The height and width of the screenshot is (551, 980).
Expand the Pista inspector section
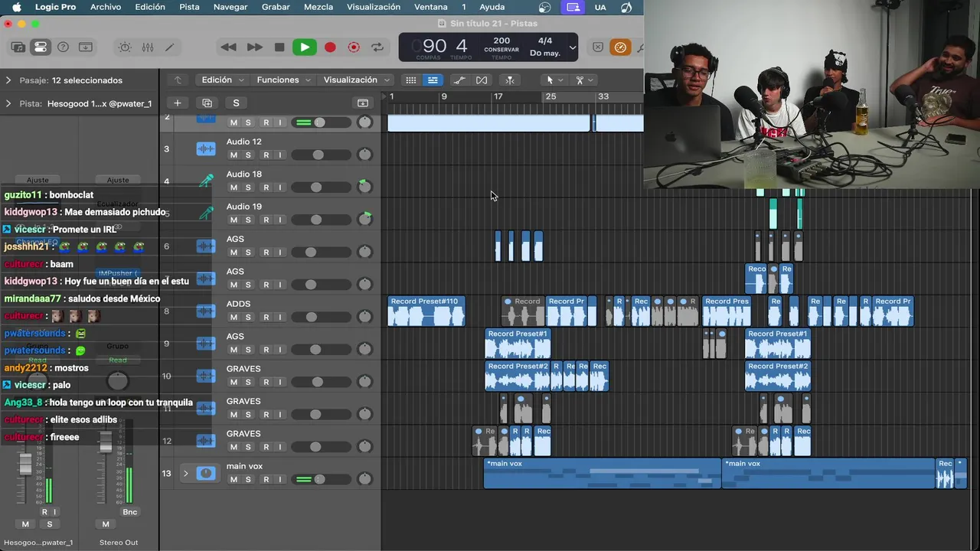[x=8, y=103]
